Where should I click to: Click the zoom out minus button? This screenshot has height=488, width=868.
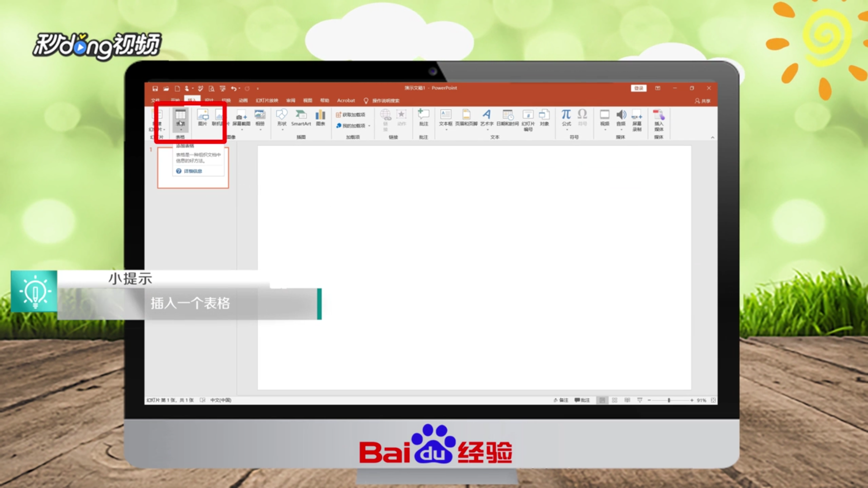coord(649,400)
